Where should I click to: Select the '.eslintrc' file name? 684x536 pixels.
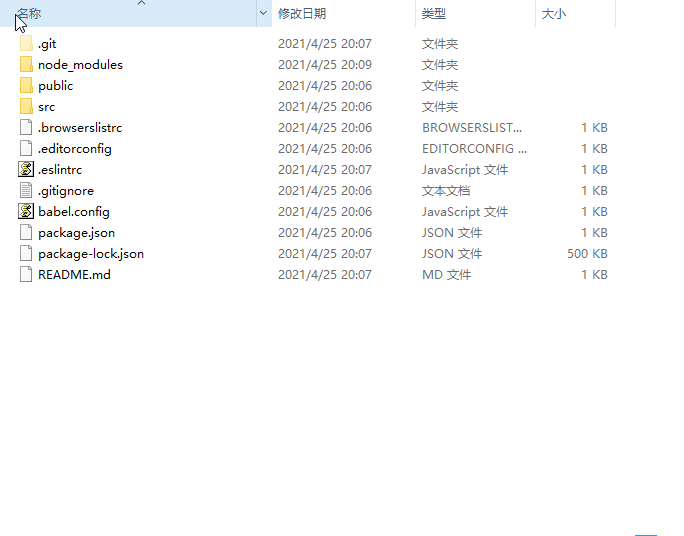(x=60, y=170)
